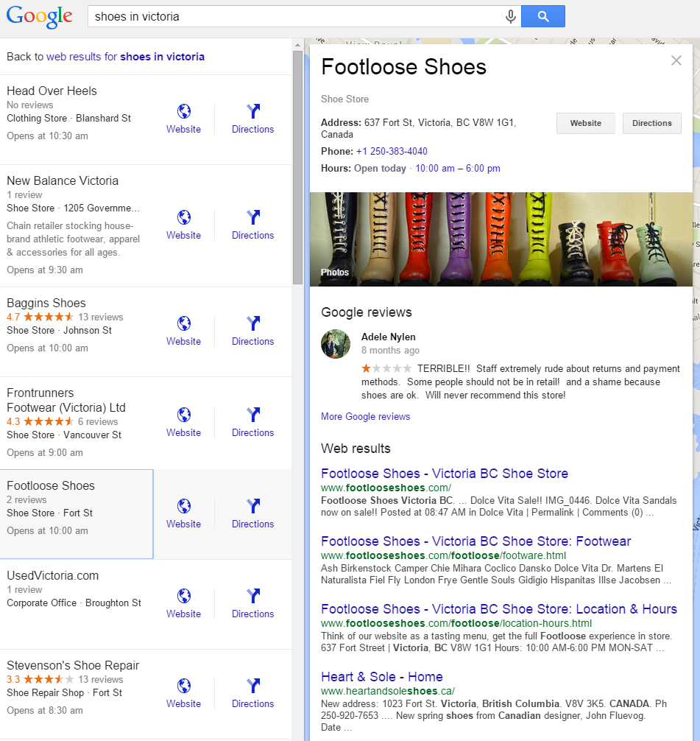The width and height of the screenshot is (700, 741).
Task: Click the search query input field
Action: [294, 16]
